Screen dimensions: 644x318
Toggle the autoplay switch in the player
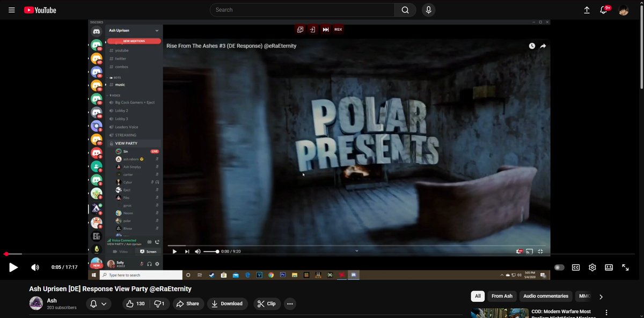coord(560,267)
